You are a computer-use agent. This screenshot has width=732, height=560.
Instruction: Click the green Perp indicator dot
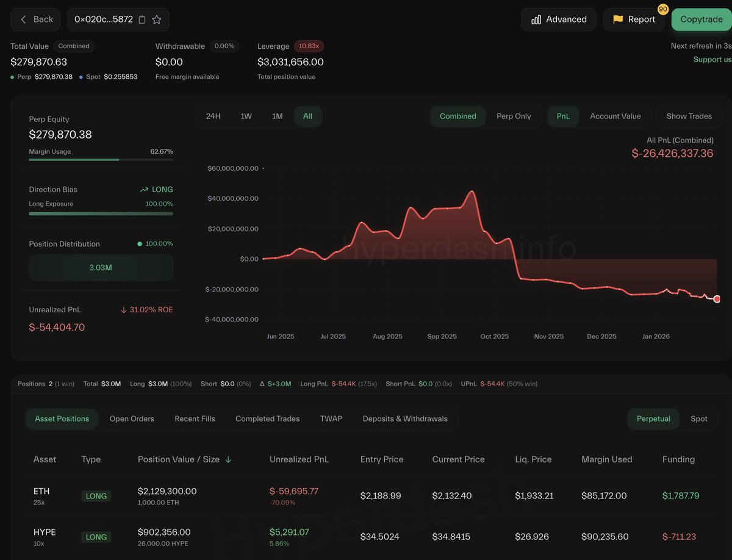pyautogui.click(x=12, y=77)
